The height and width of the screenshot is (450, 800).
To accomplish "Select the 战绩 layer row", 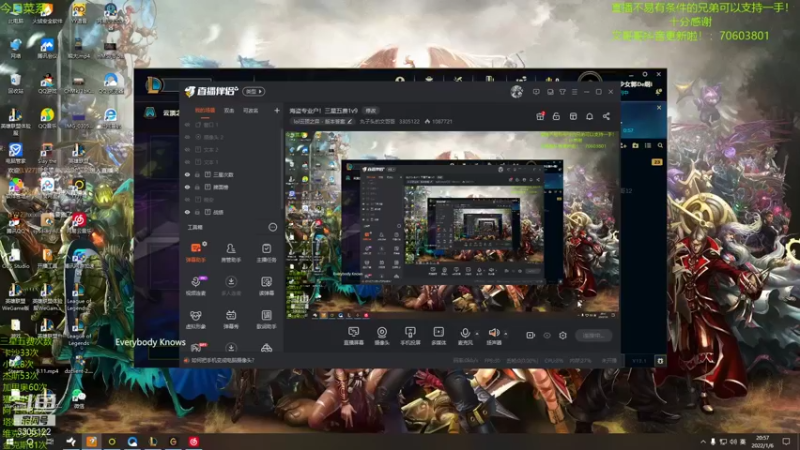I will (232, 212).
